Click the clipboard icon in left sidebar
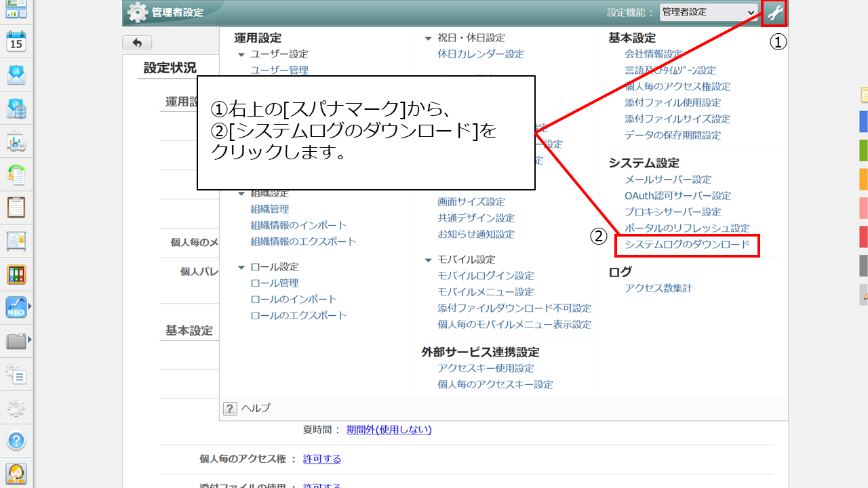Screen dimensions: 868x488 (16, 207)
